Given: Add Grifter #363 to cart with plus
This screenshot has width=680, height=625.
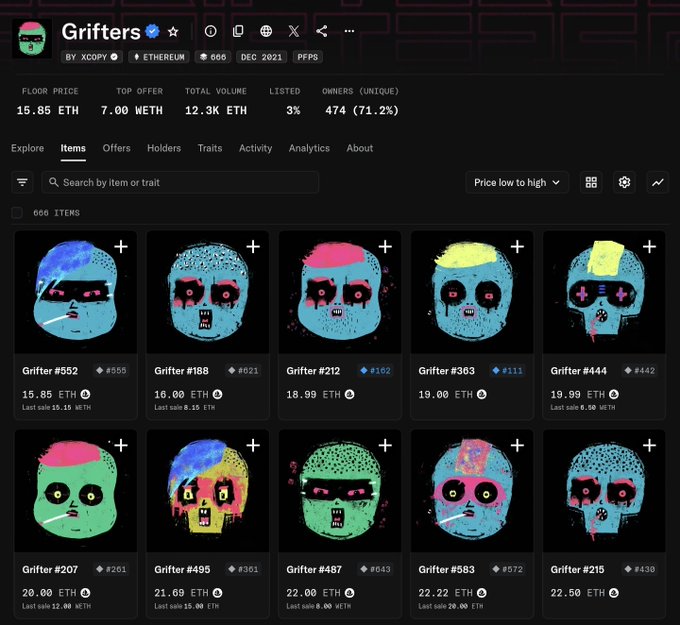Looking at the screenshot, I should pos(517,247).
